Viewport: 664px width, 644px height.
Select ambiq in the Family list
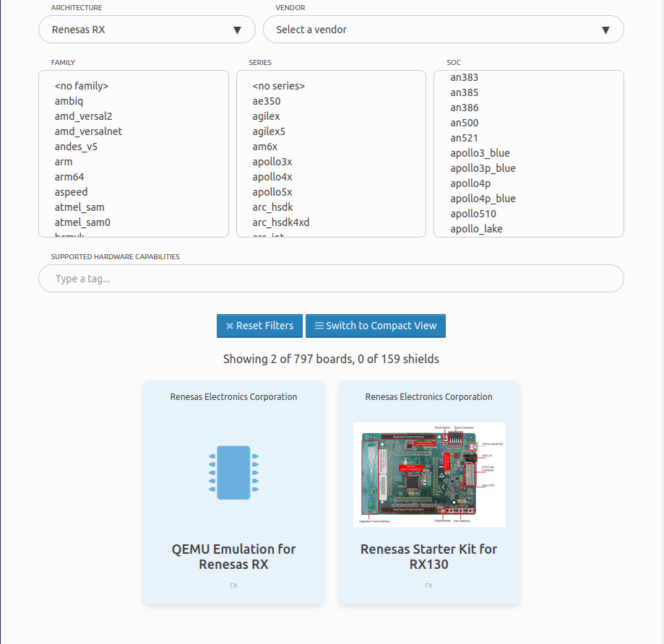[69, 101]
